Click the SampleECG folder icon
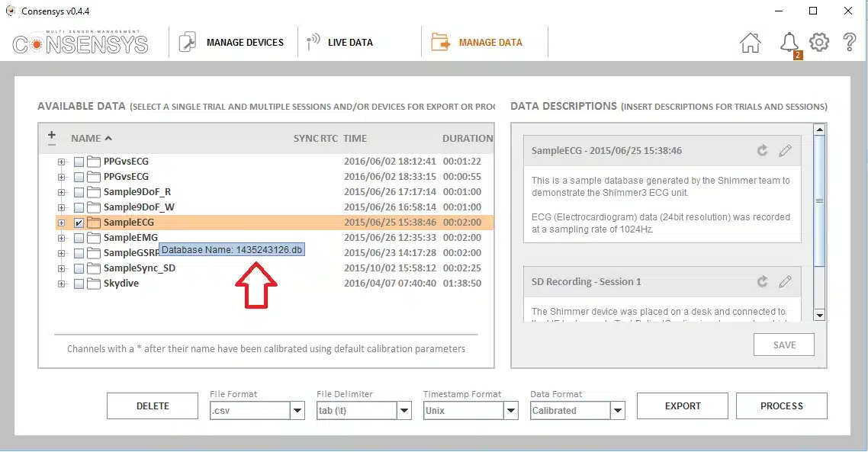 (94, 223)
